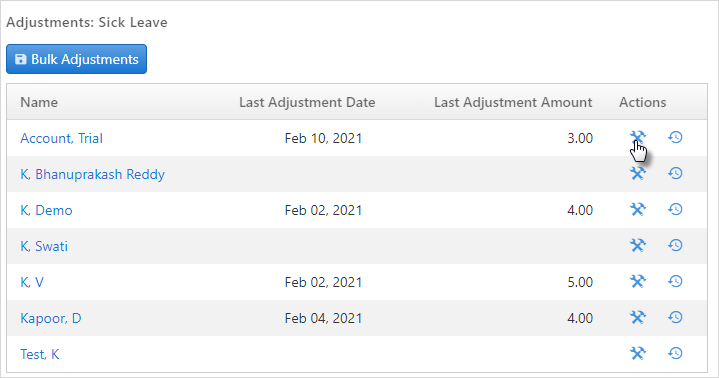Click adjust tools icon for Account, Trial

coord(637,137)
